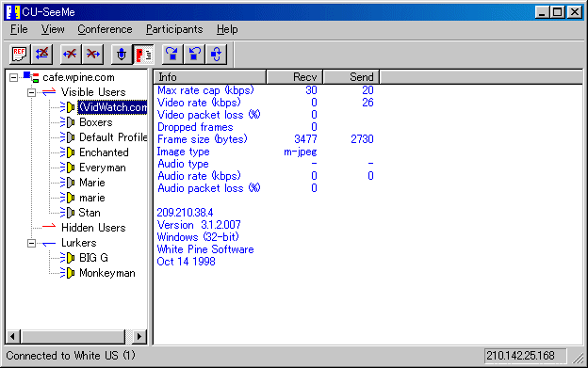The height and width of the screenshot is (368, 588).
Task: Click the Send column header
Action: (x=351, y=77)
